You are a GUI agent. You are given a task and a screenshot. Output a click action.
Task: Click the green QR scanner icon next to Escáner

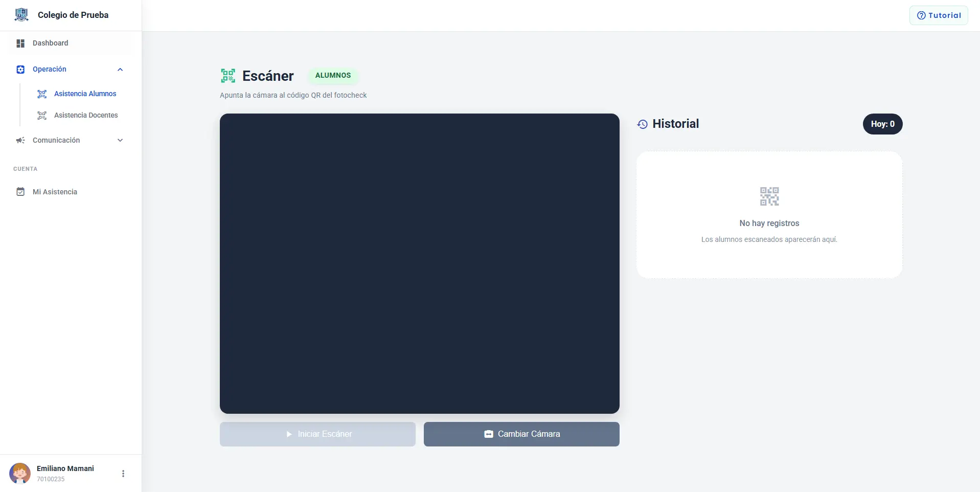(x=228, y=76)
